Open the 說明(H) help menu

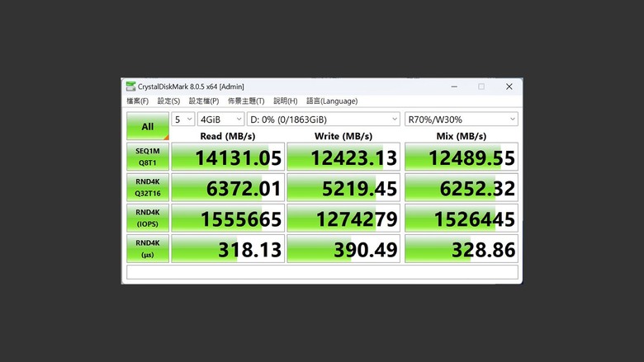pyautogui.click(x=286, y=101)
